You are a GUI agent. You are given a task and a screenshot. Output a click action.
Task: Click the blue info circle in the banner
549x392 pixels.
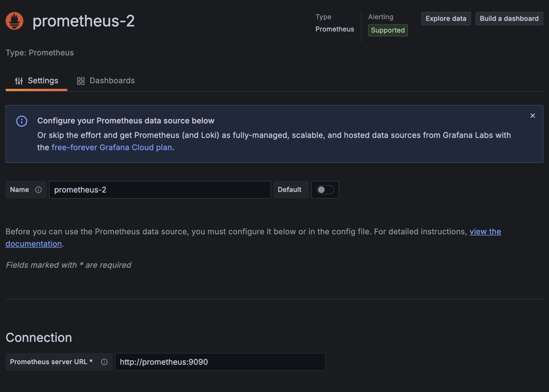click(x=22, y=121)
